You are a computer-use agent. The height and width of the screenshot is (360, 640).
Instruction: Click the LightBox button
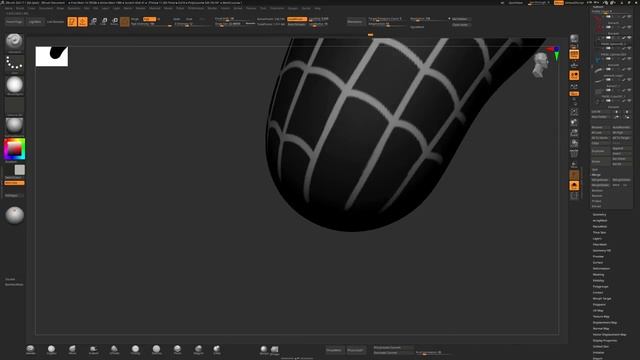coord(35,22)
